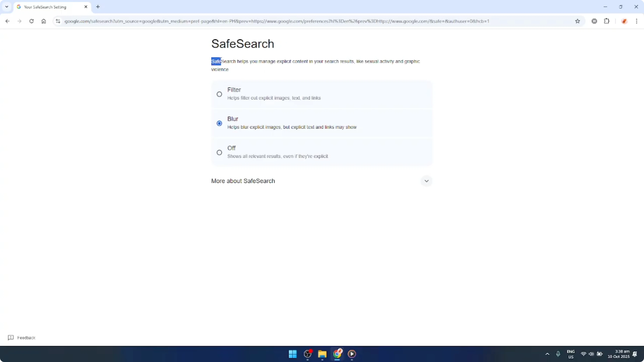Click the microphone tray icon
The width and height of the screenshot is (644, 362).
point(558,354)
